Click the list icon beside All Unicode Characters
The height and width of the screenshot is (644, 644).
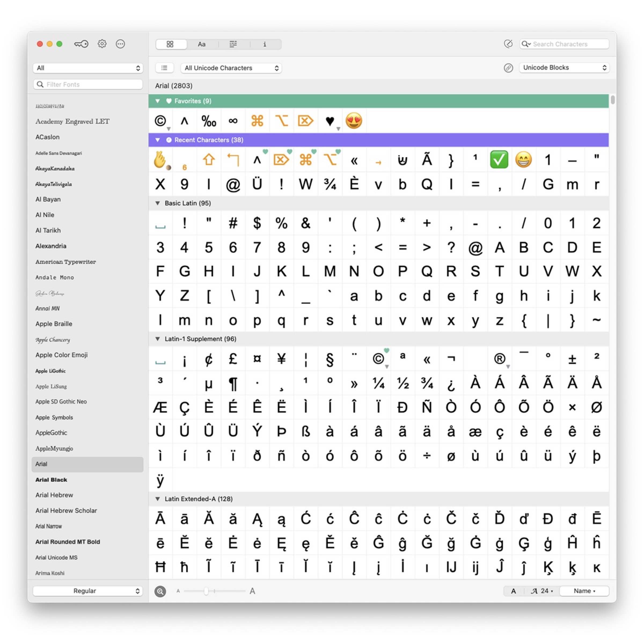[164, 68]
